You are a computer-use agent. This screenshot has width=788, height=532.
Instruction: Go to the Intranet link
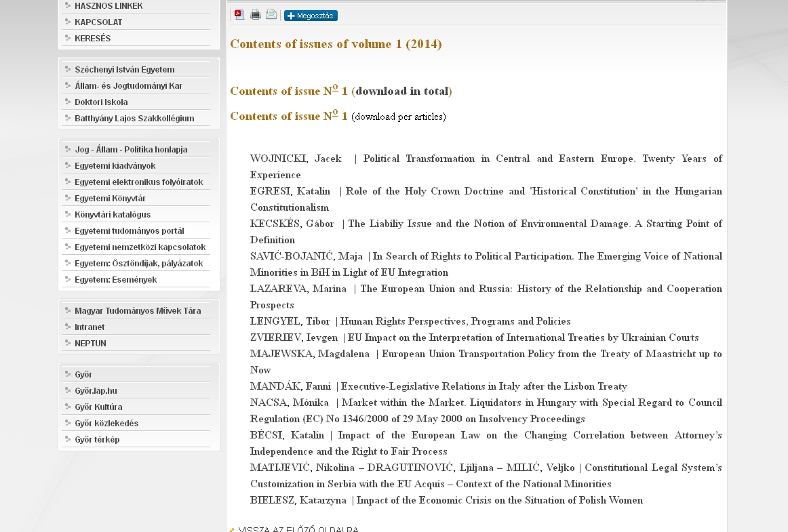[90, 327]
